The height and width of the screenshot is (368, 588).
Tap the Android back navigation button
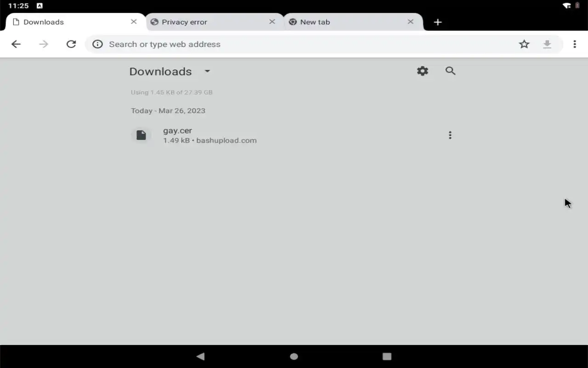point(200,356)
